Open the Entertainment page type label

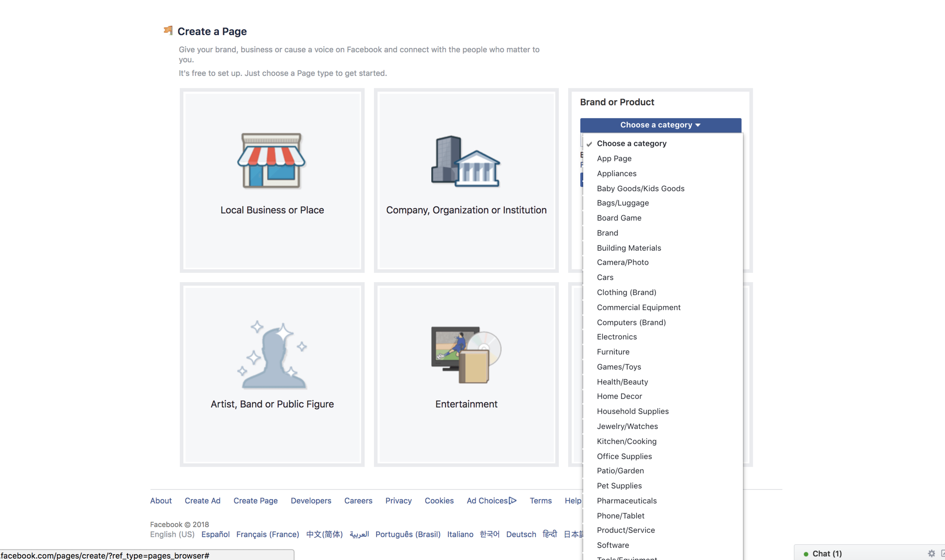[466, 404]
